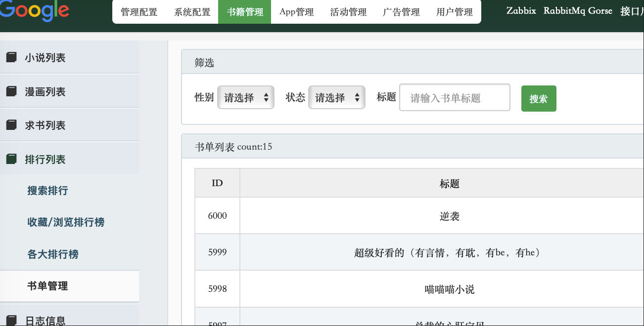Open 搜索排行 in the sidebar
This screenshot has width=644, height=326.
[47, 191]
